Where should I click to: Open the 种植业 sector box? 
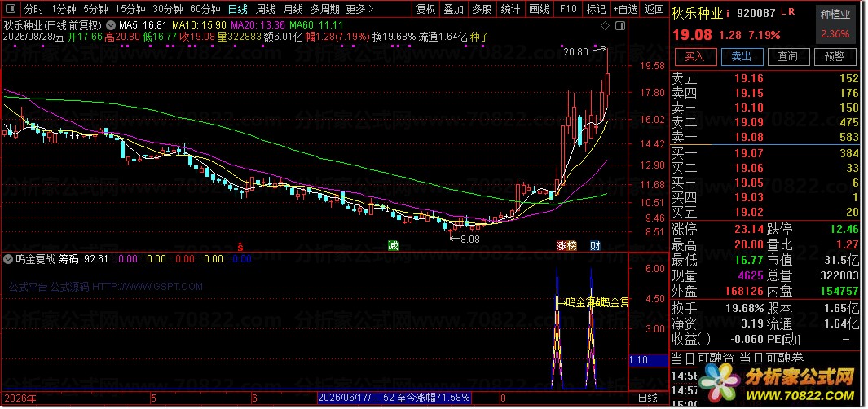[836, 24]
